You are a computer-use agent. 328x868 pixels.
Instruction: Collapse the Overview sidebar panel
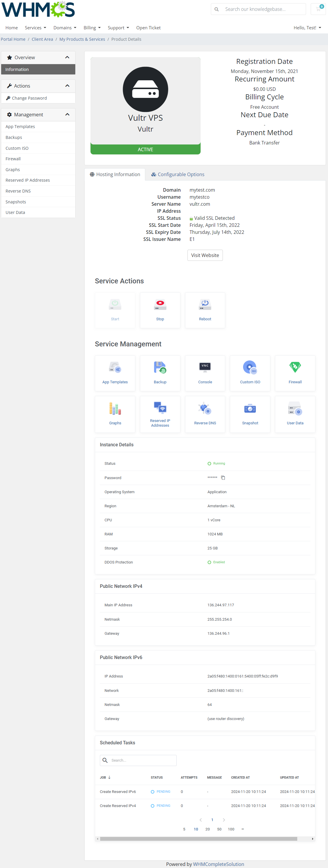67,57
